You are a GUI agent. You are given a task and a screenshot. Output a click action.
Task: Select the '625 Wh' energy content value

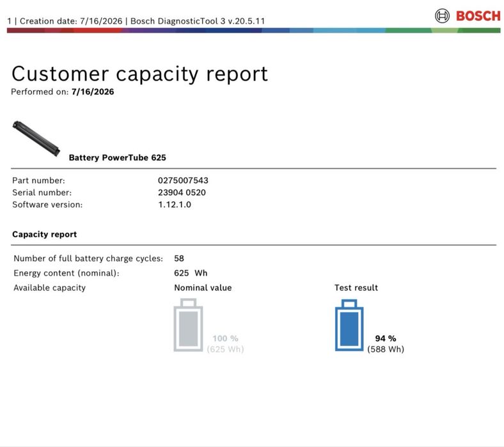click(x=191, y=273)
